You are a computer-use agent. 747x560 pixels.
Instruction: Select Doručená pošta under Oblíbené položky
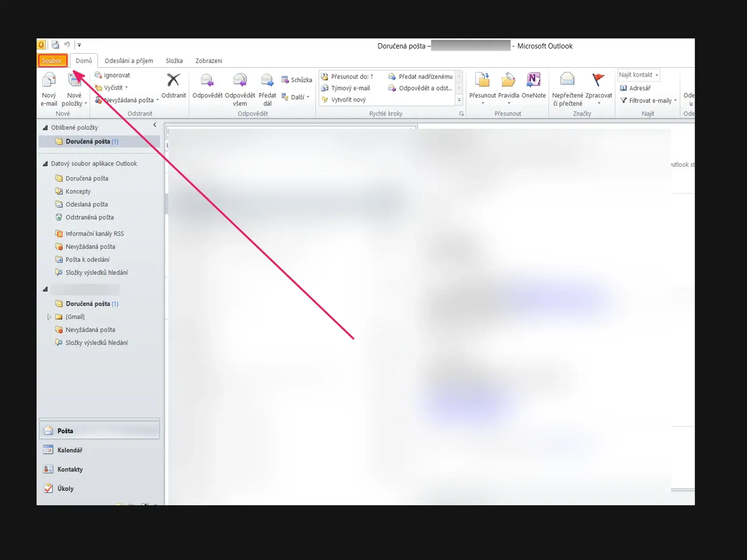tap(99, 141)
